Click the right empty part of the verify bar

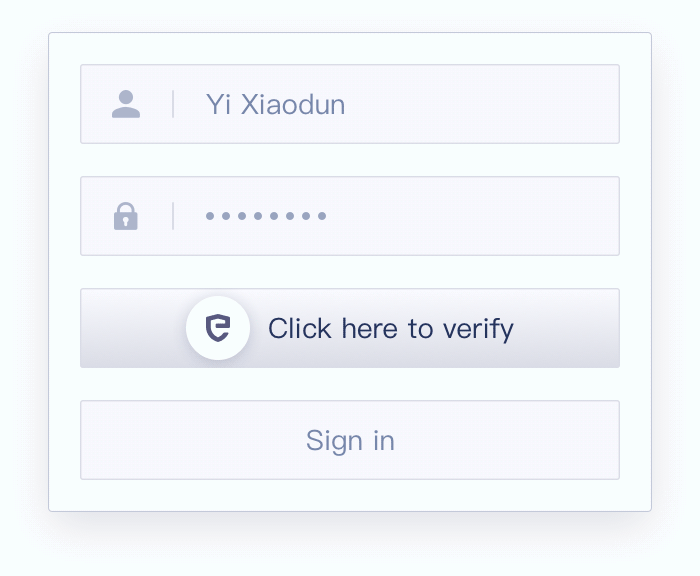[x=567, y=328]
